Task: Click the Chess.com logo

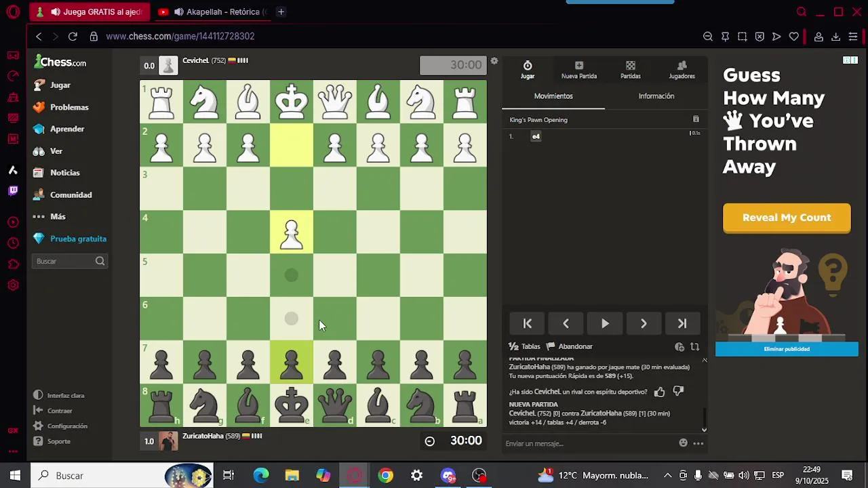Action: coord(60,62)
